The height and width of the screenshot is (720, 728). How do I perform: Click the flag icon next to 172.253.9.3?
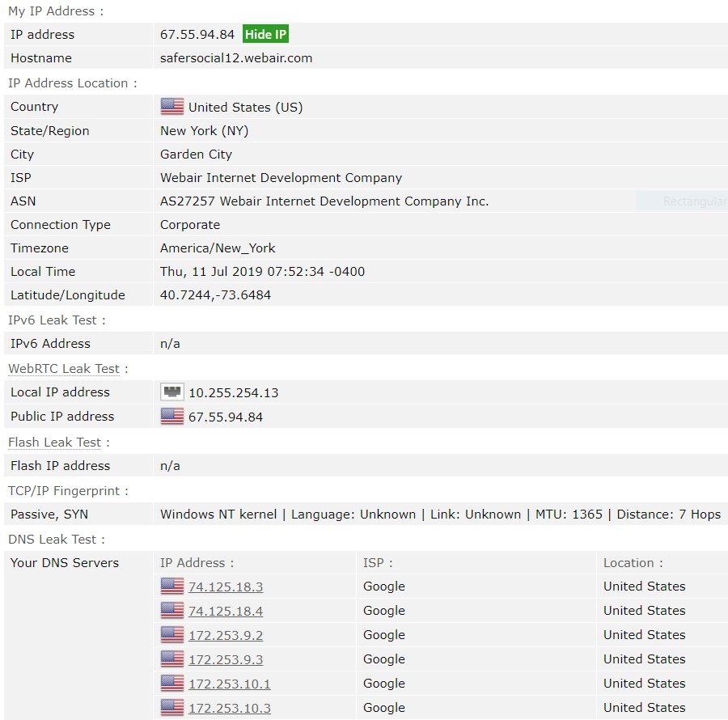[172, 659]
